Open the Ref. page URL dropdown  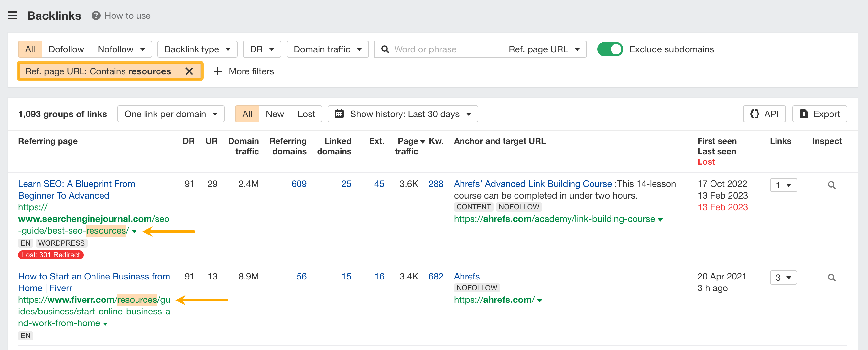click(x=544, y=49)
